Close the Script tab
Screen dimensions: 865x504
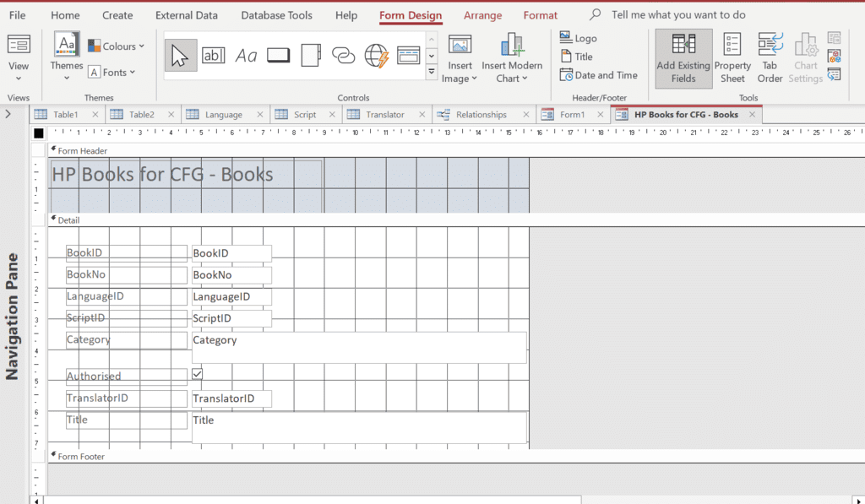click(x=332, y=114)
